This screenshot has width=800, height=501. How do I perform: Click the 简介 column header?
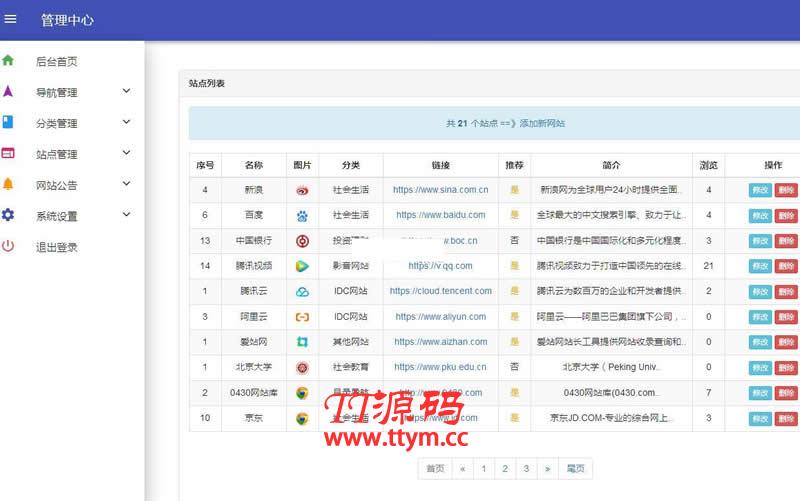(x=611, y=165)
